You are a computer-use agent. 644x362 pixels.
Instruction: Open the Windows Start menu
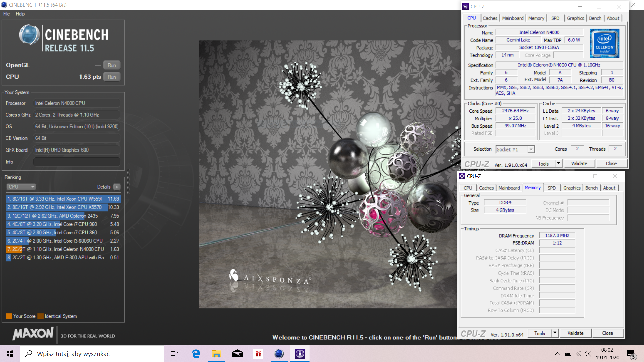[10, 354]
